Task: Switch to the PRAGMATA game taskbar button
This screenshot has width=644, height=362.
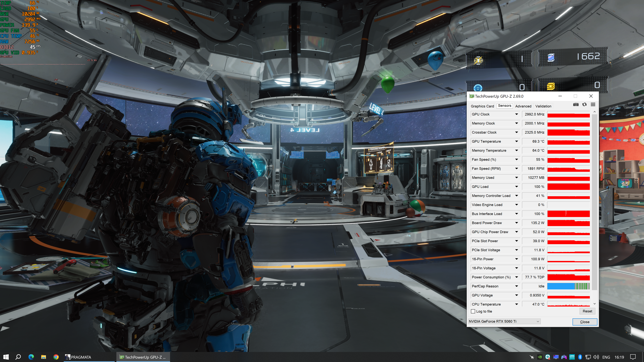Action: [x=89, y=357]
